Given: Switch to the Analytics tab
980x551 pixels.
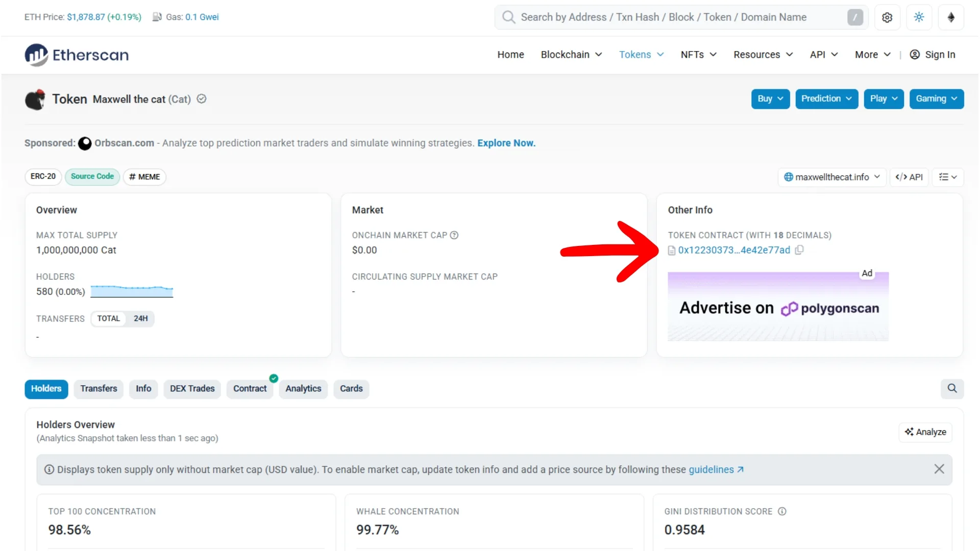Looking at the screenshot, I should [303, 389].
